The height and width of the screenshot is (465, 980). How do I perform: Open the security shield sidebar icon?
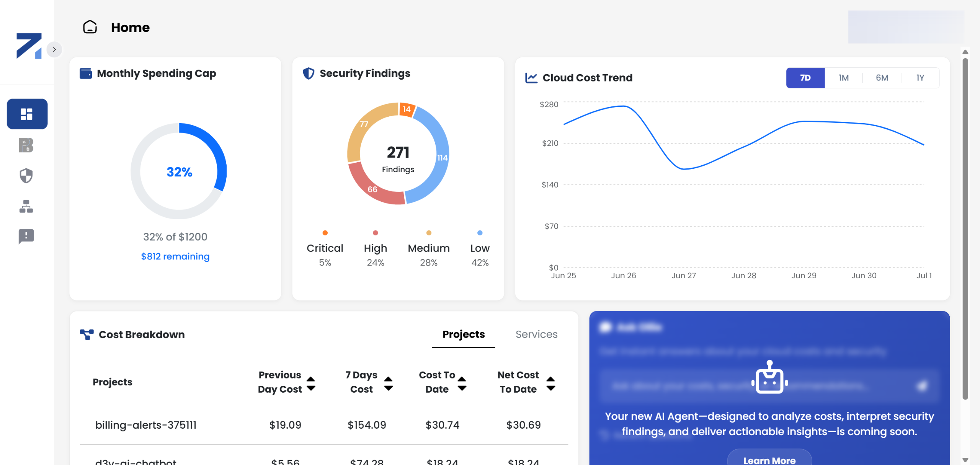[26, 176]
